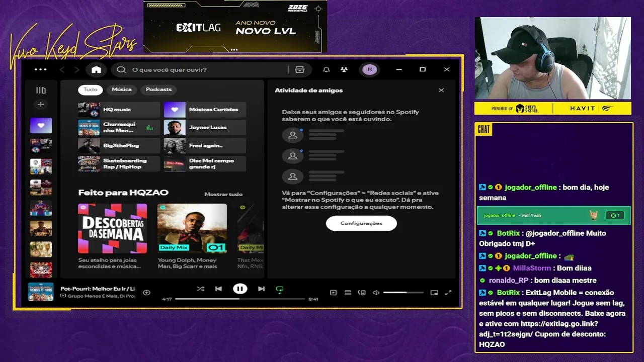
Task: Open 'Fred again..' tile
Action: (205, 146)
